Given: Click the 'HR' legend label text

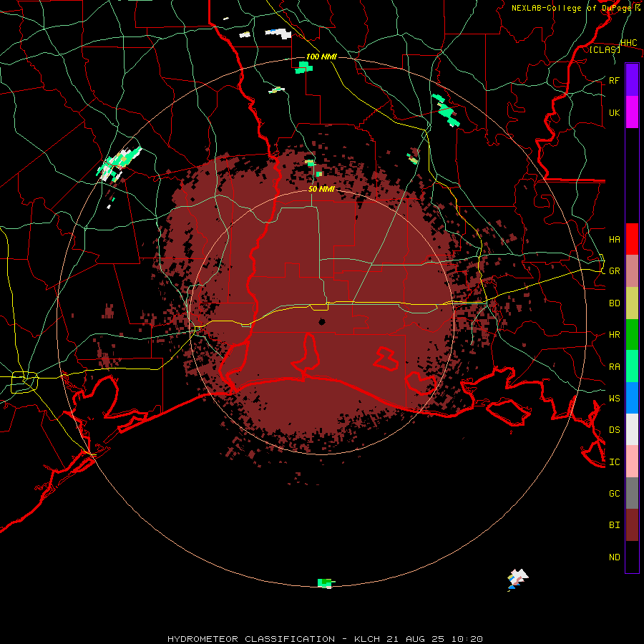Looking at the screenshot, I should [x=615, y=335].
